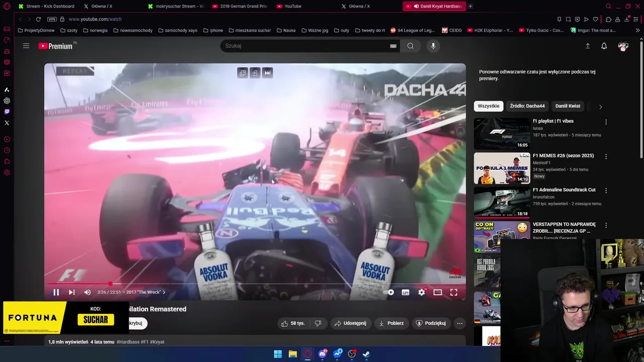Image resolution: width=644 pixels, height=362 pixels.
Task: Start voice search with microphone
Action: click(433, 46)
